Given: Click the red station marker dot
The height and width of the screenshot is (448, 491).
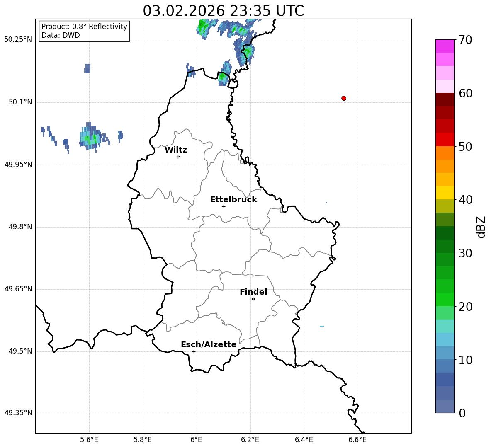Looking at the screenshot, I should pos(344,98).
